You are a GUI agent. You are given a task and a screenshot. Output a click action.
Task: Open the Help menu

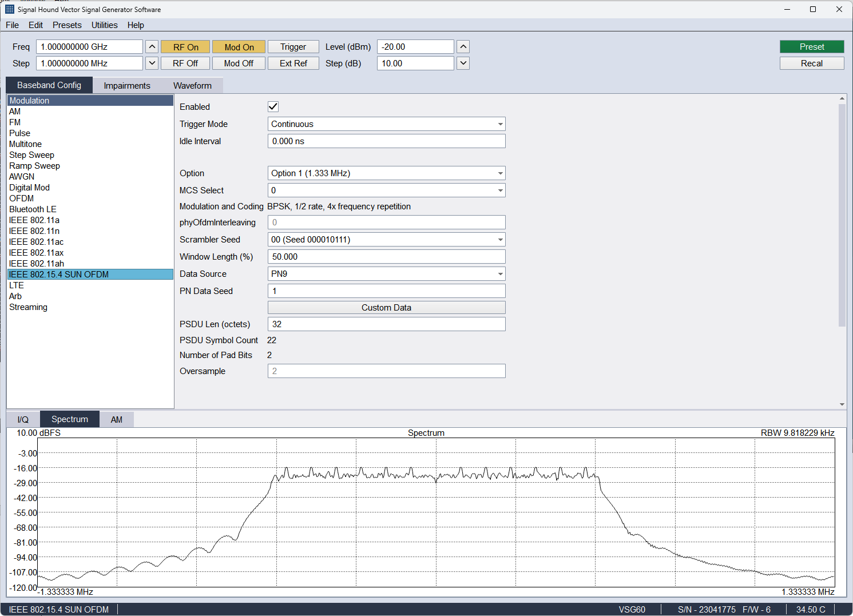(136, 25)
